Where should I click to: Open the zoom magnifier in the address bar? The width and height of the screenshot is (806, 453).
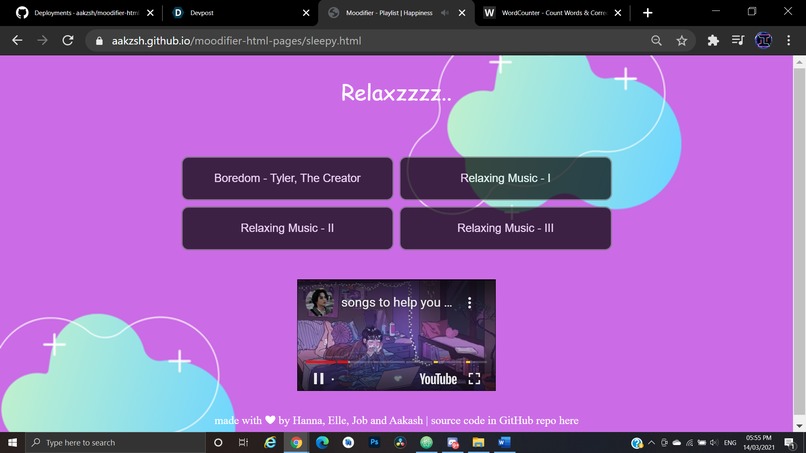click(x=656, y=41)
